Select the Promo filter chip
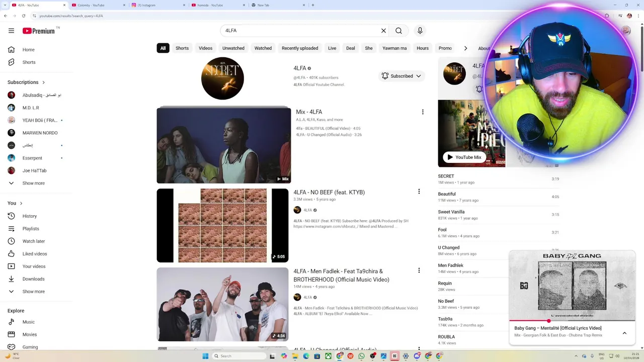 (445, 48)
